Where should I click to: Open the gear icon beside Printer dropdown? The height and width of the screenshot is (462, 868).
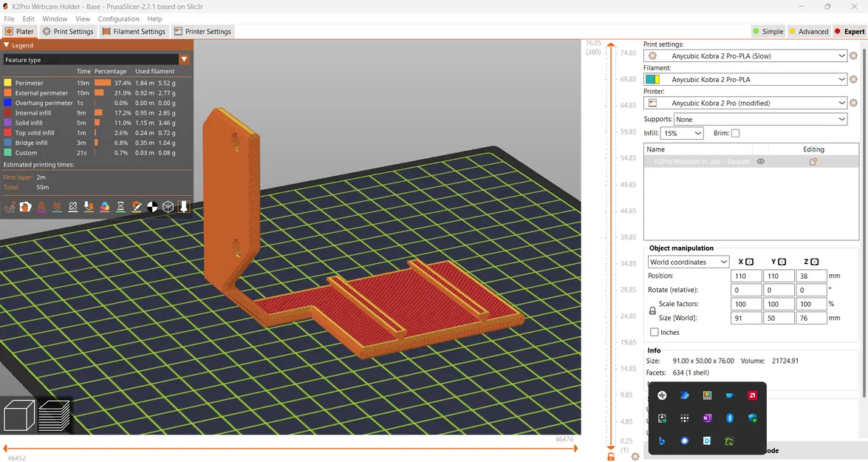(x=854, y=103)
